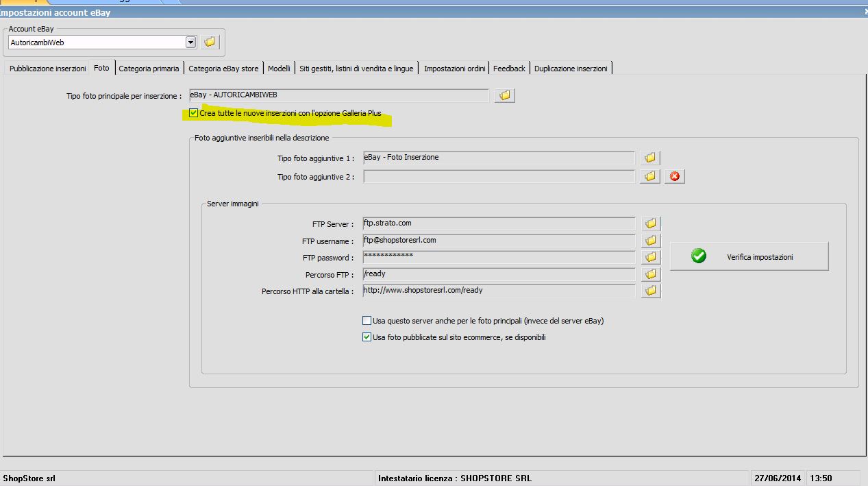Viewport: 868px width, 486px height.
Task: Click folder icon beside FTP username field
Action: coord(651,241)
